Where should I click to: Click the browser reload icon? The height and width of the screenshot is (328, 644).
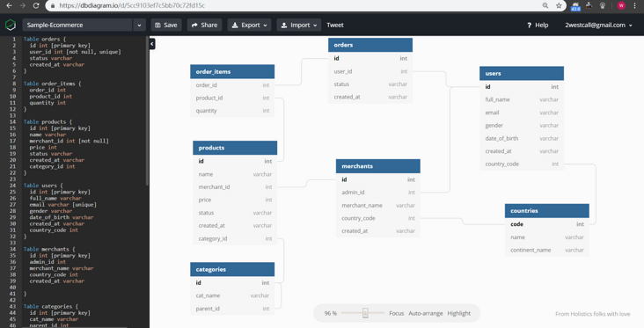(x=36, y=6)
